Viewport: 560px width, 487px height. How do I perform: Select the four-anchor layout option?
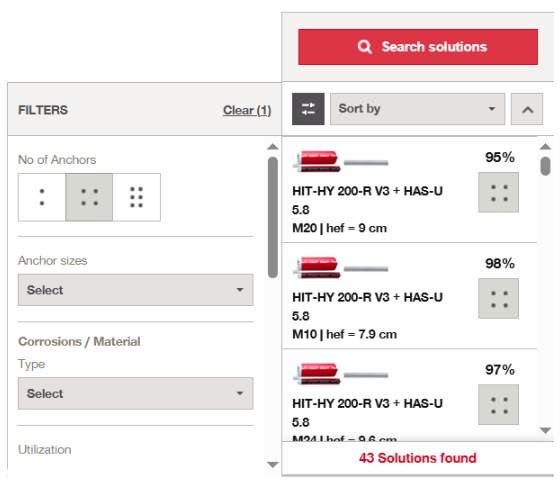point(89,197)
